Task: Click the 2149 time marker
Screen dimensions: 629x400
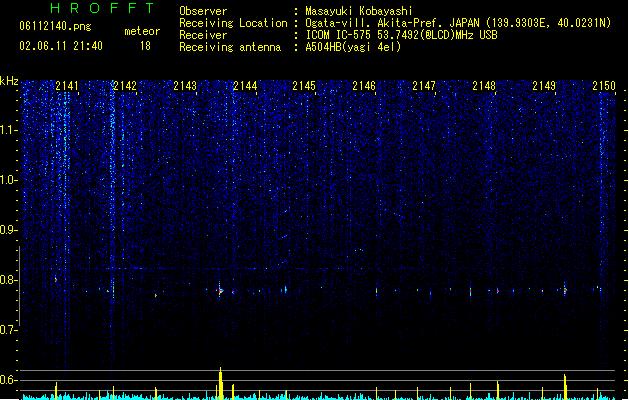Action: [x=544, y=86]
